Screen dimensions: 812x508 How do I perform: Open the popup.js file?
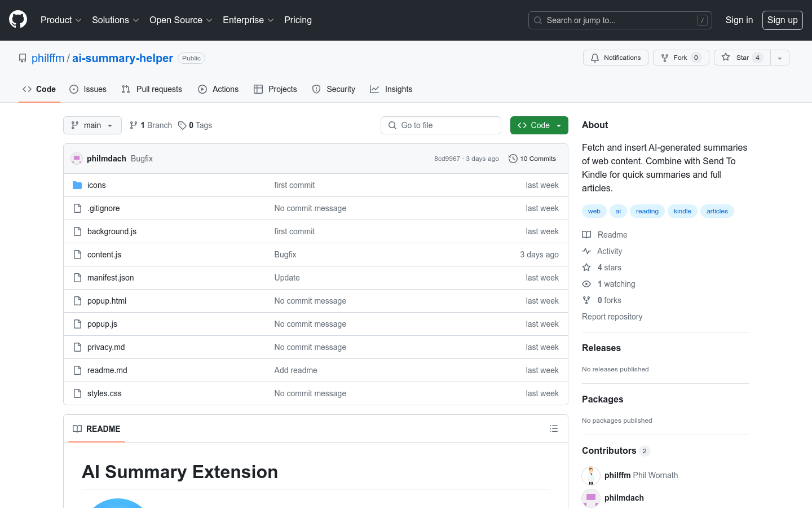point(102,324)
